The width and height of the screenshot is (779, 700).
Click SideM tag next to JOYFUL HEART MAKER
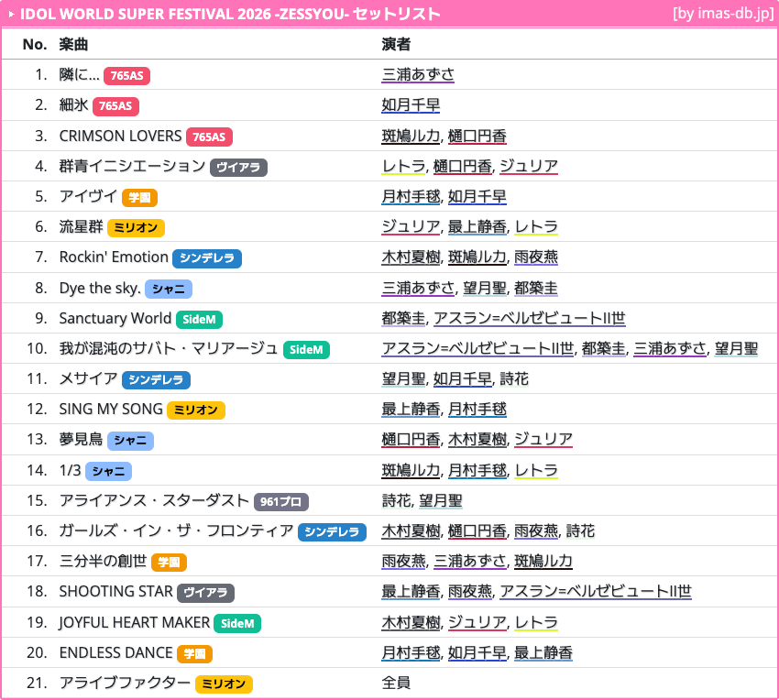(x=237, y=623)
